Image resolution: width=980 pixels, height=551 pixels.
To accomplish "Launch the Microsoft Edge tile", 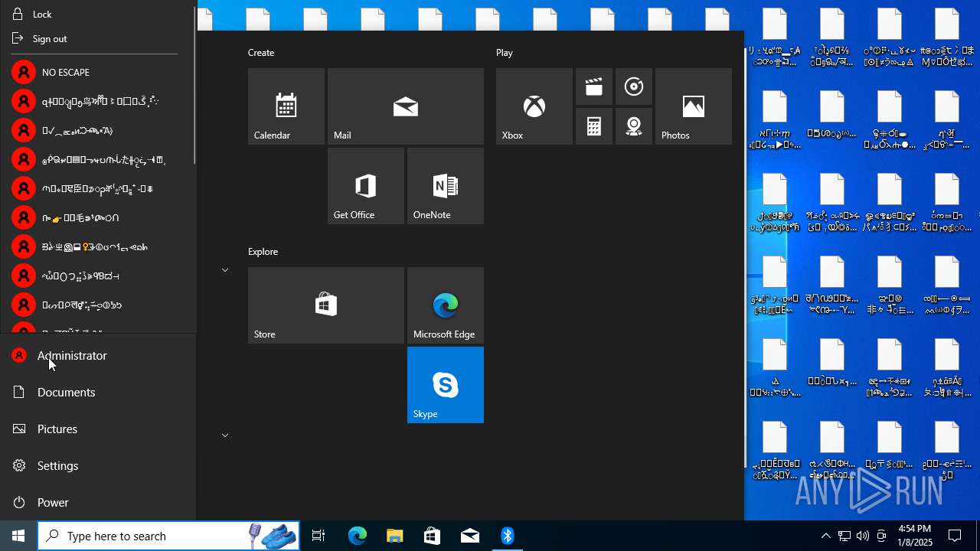I will (x=446, y=305).
